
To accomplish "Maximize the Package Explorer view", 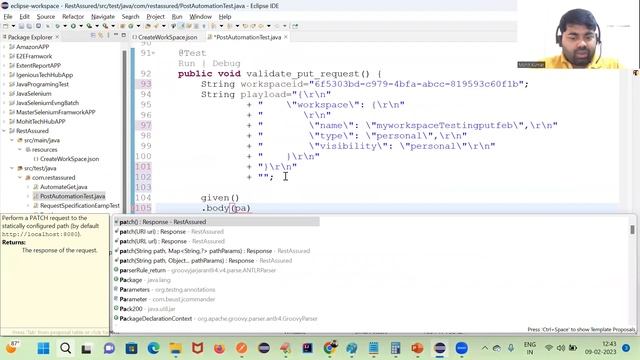I will tap(124, 36).
